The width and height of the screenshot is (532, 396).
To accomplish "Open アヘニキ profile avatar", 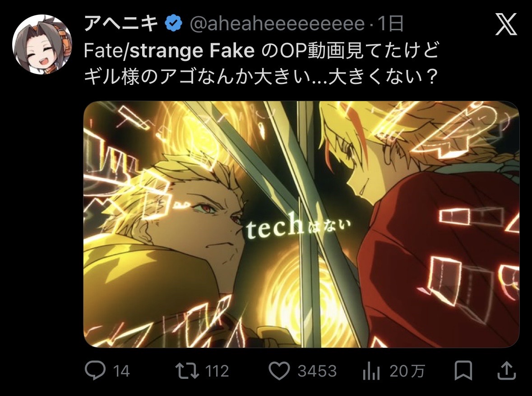I will coord(42,44).
